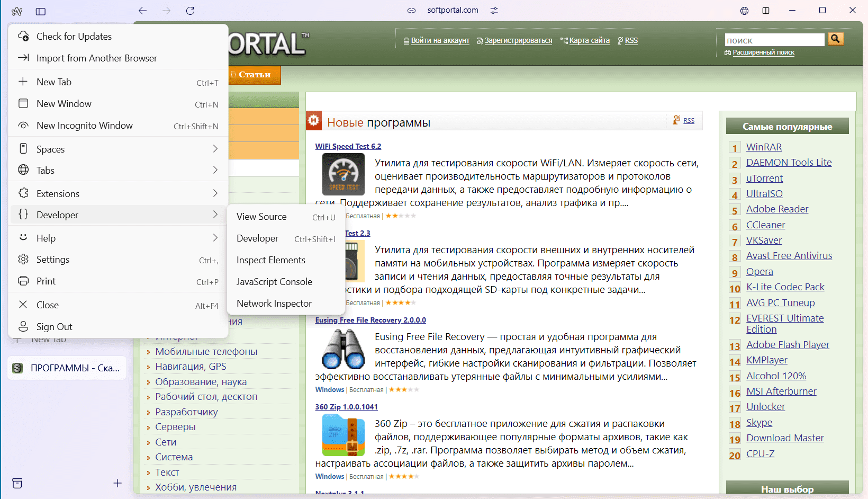
Task: Toggle the sidebar panel icon
Action: tap(41, 11)
